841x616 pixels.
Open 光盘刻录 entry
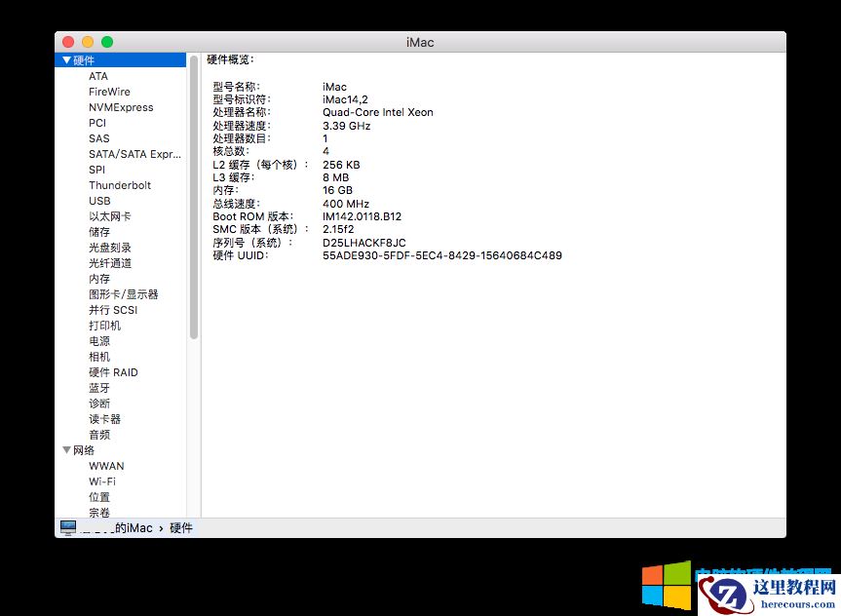coord(110,248)
